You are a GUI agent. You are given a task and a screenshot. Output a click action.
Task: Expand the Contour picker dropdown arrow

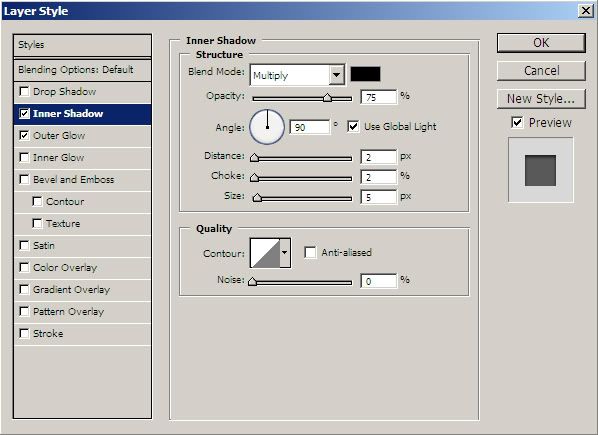coord(285,253)
